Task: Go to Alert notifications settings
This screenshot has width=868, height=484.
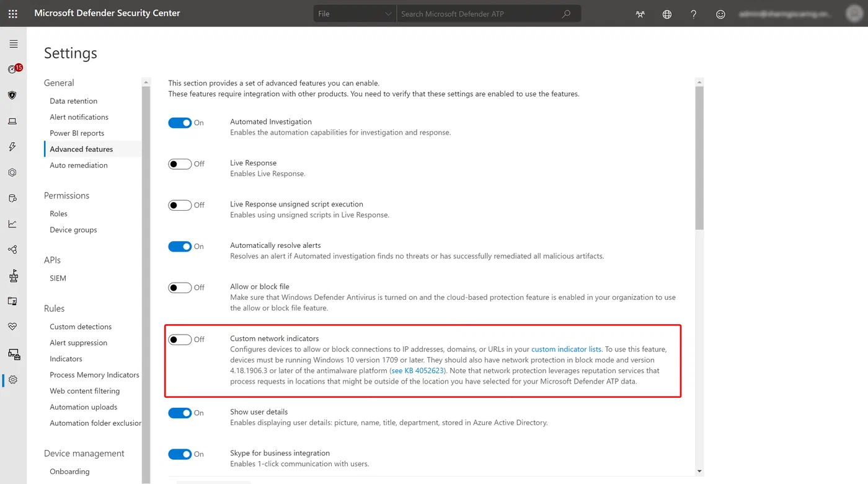Action: tap(79, 117)
